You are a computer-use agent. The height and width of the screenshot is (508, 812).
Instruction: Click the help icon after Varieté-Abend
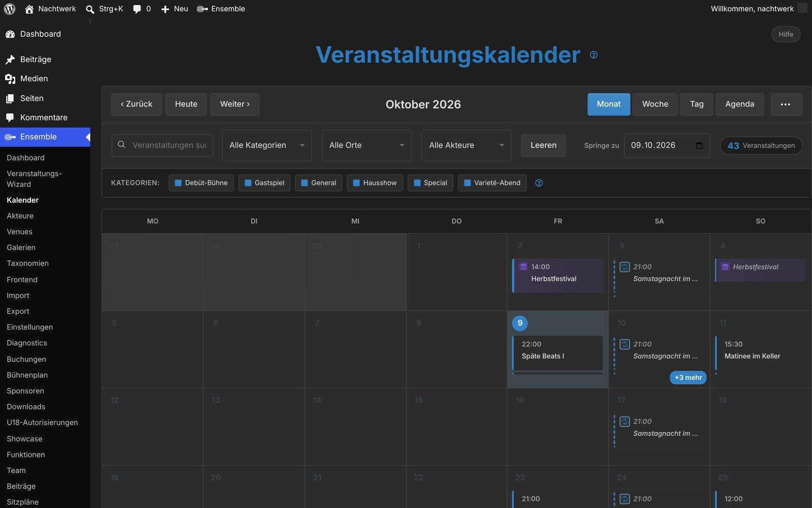(539, 183)
